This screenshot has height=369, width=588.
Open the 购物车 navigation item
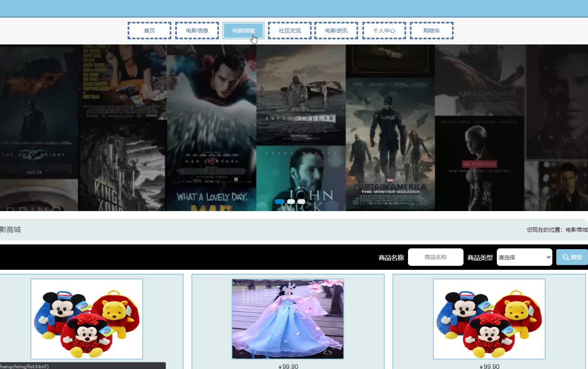pos(432,31)
